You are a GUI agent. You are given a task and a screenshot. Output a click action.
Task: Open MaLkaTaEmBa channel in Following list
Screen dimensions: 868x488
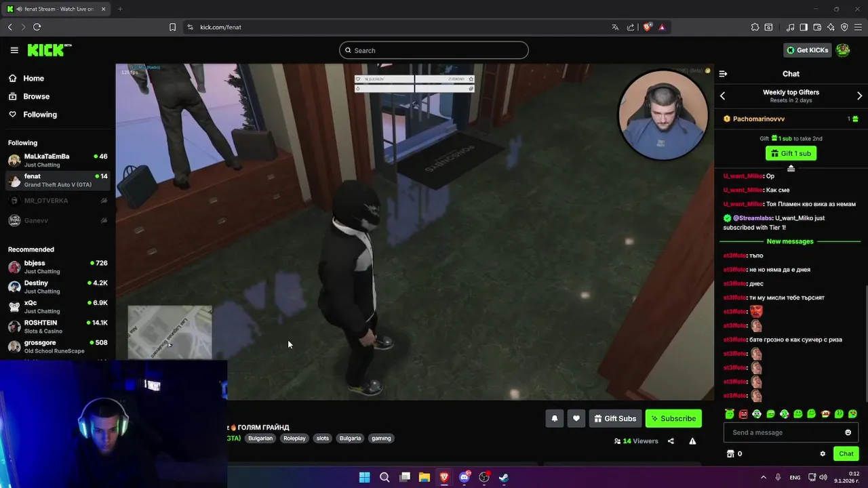click(x=58, y=160)
